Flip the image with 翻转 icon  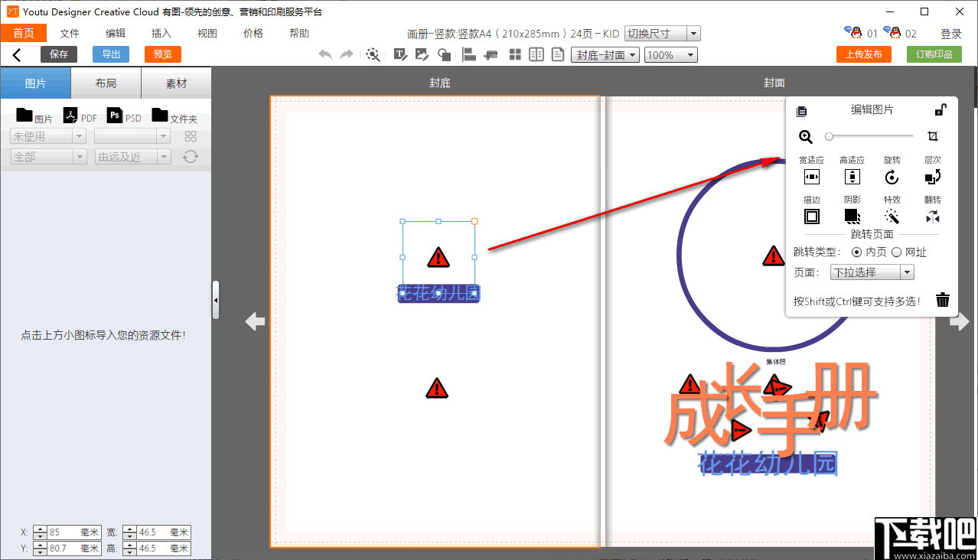click(932, 217)
